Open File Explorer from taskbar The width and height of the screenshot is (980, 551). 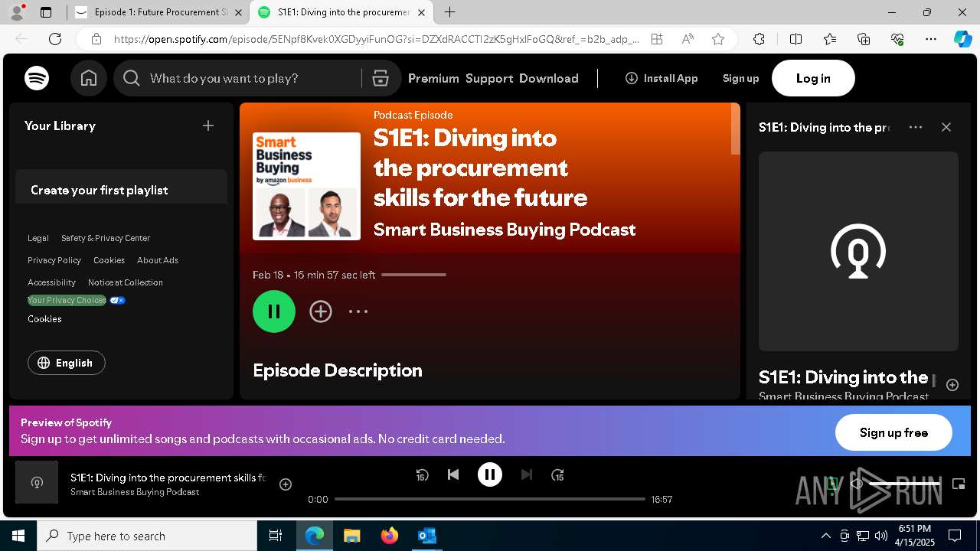click(352, 536)
